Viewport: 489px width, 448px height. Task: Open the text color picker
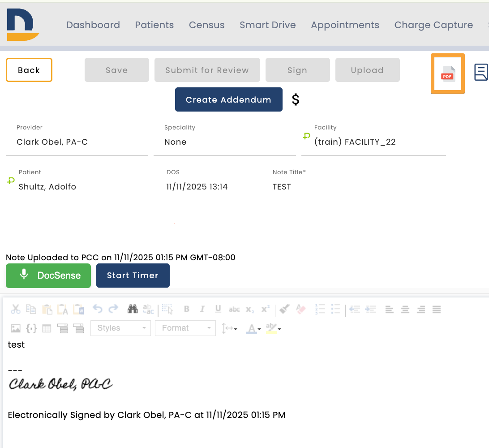[253, 328]
